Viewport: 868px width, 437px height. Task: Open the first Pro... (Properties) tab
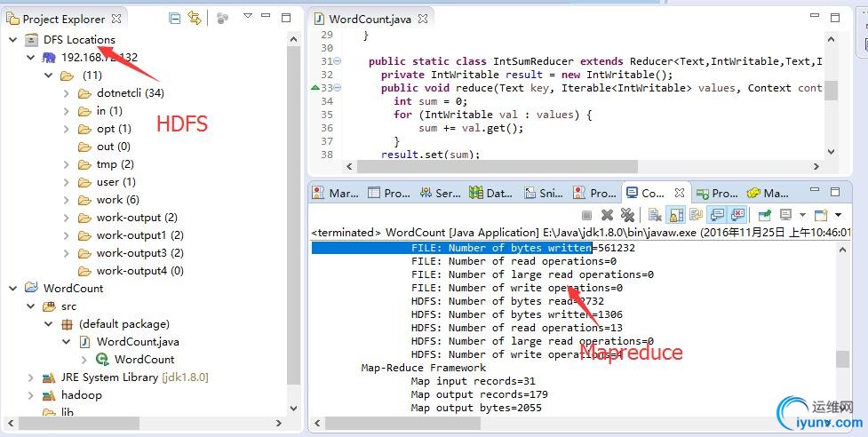pos(388,193)
